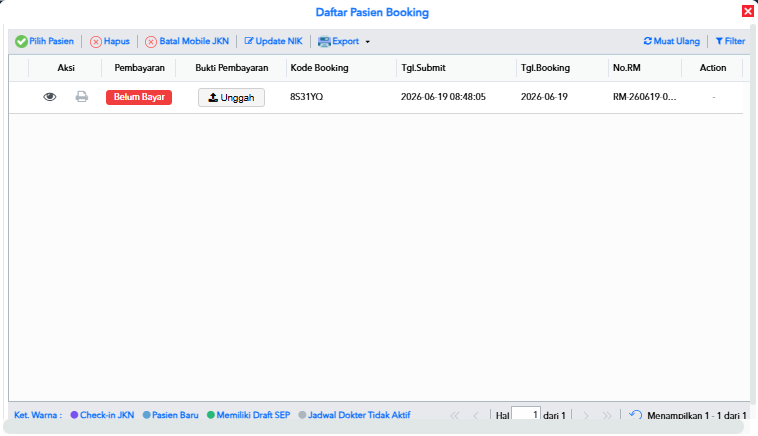This screenshot has width=758, height=436.
Task: Go to first page arrow icon
Action: point(455,415)
